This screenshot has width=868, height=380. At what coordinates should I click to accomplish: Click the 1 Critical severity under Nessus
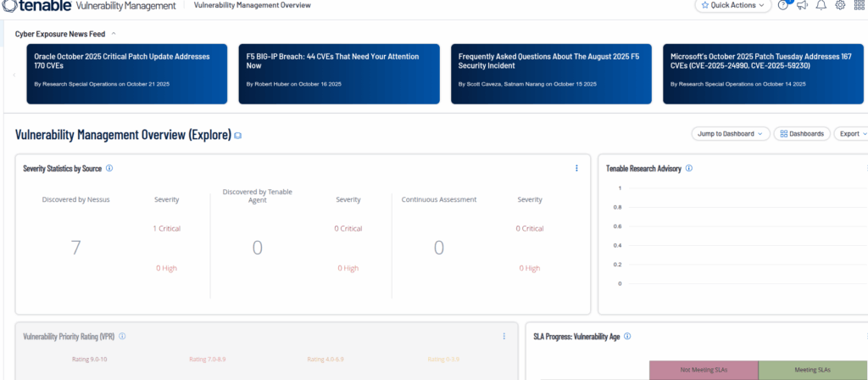[x=166, y=228]
